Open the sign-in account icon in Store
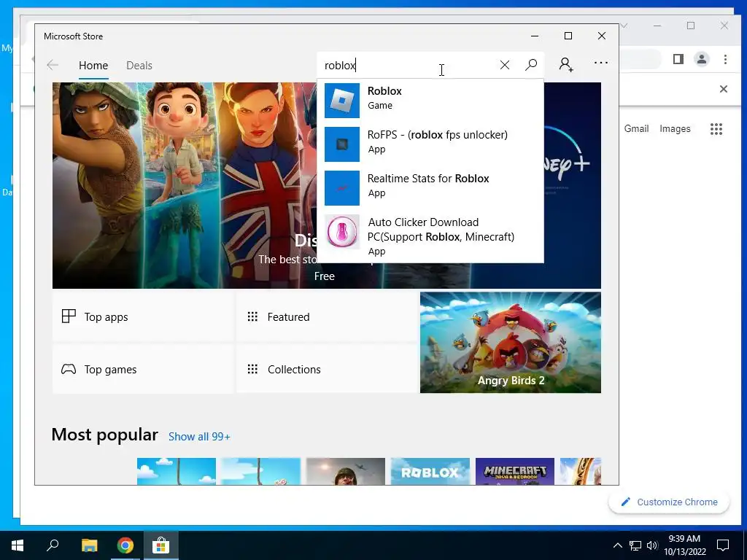Image resolution: width=747 pixels, height=560 pixels. [566, 65]
